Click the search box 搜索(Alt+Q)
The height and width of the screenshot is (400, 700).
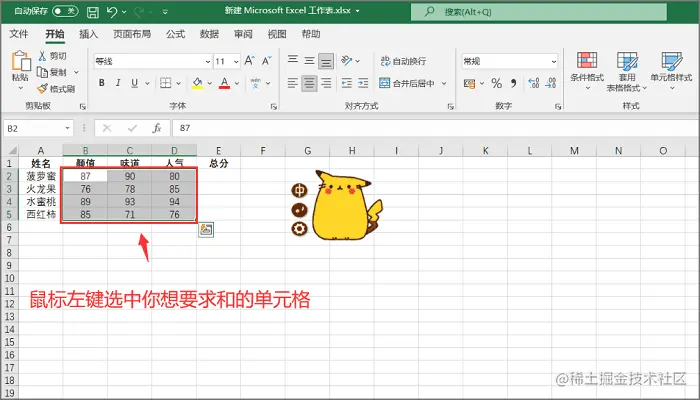(x=539, y=12)
